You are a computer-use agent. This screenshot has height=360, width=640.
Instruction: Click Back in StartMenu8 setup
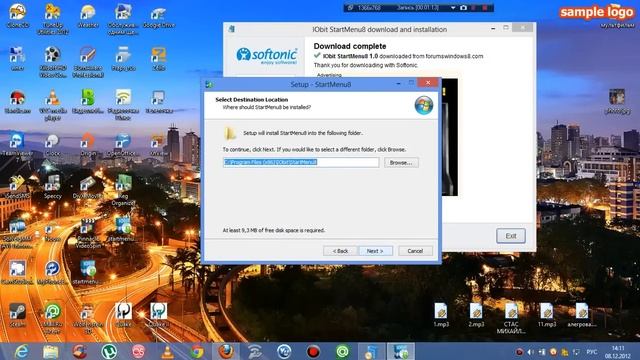pyautogui.click(x=340, y=251)
